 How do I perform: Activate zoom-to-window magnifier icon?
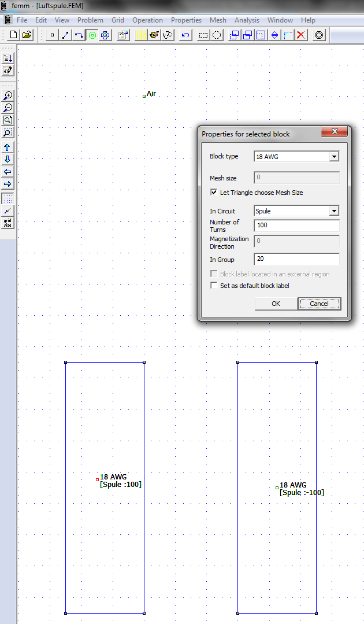pos(8,132)
